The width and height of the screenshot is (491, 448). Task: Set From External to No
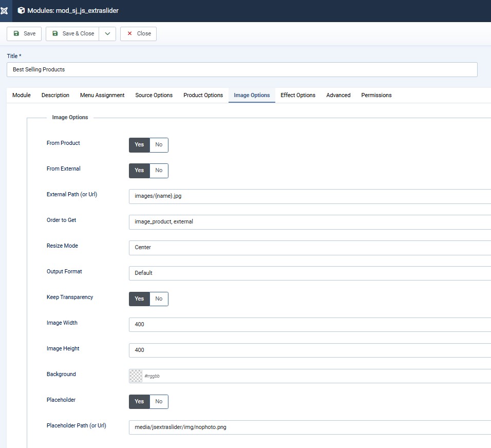[159, 171]
